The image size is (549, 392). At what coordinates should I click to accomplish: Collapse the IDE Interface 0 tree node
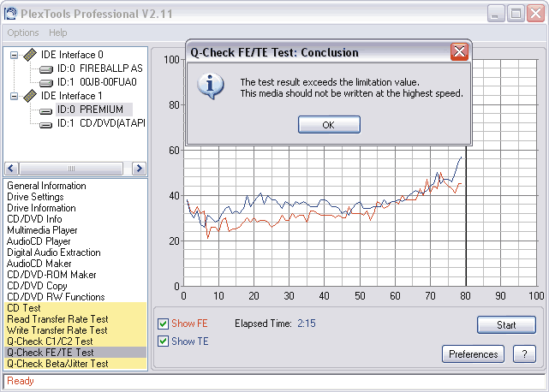coord(14,55)
